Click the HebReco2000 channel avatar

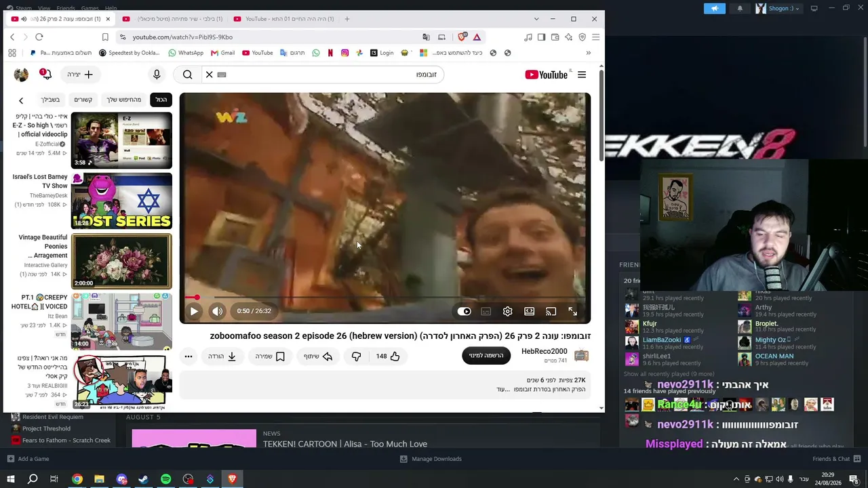[x=581, y=356]
